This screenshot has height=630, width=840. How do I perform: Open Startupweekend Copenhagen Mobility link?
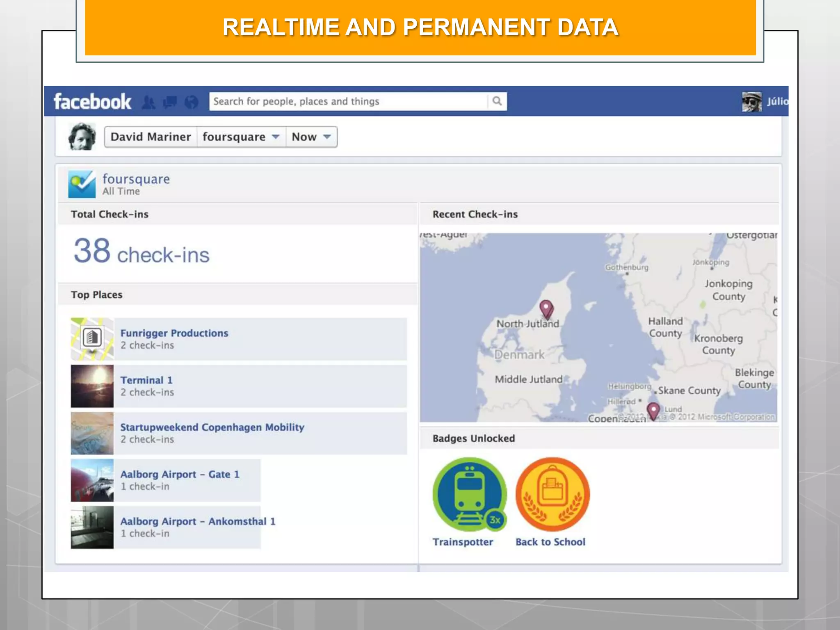tap(212, 427)
